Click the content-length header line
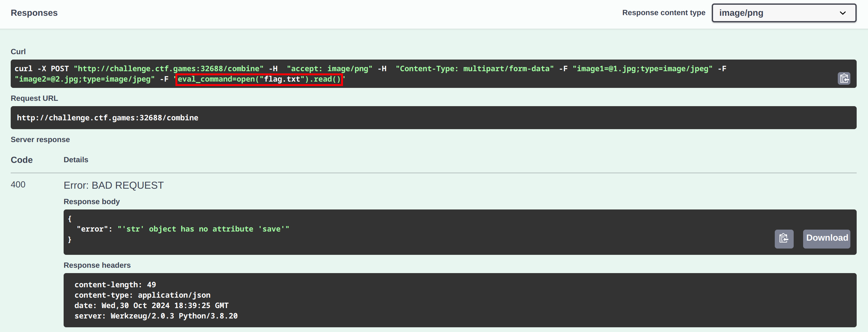The image size is (868, 332). (115, 285)
